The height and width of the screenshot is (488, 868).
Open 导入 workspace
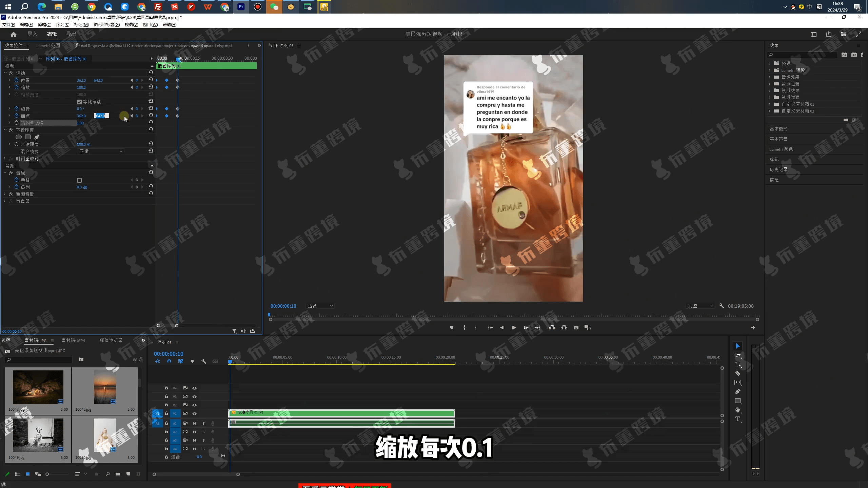click(x=32, y=34)
